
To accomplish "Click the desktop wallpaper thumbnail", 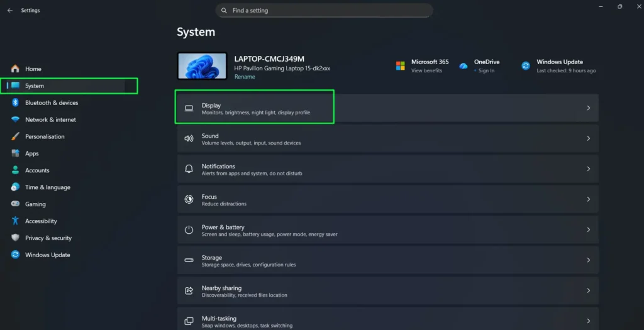I will click(x=202, y=65).
